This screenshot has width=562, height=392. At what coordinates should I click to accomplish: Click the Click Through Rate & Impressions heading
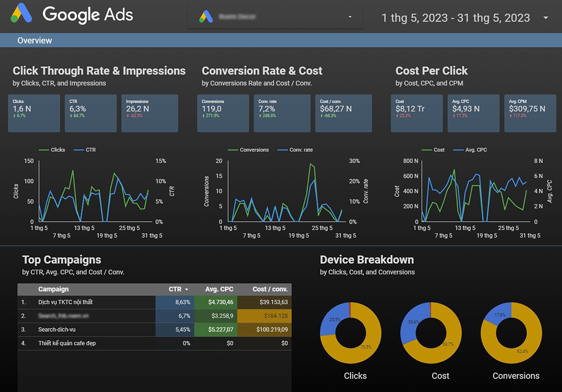pos(99,71)
